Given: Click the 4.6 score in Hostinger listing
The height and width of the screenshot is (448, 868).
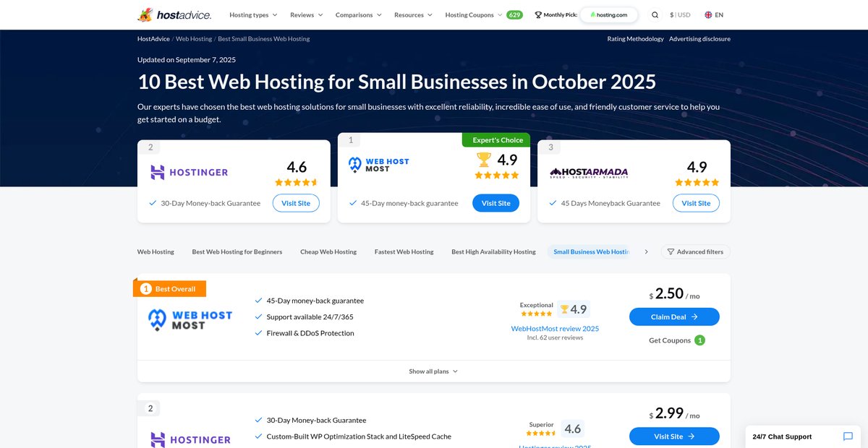Looking at the screenshot, I should [572, 428].
